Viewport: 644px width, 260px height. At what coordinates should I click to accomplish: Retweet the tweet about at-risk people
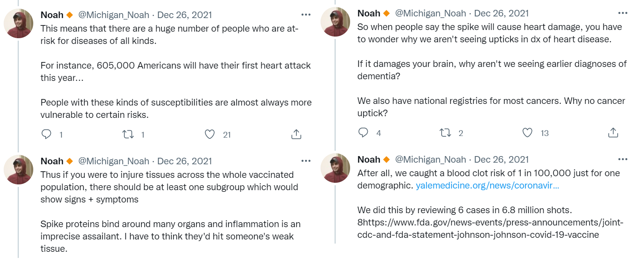tap(128, 134)
